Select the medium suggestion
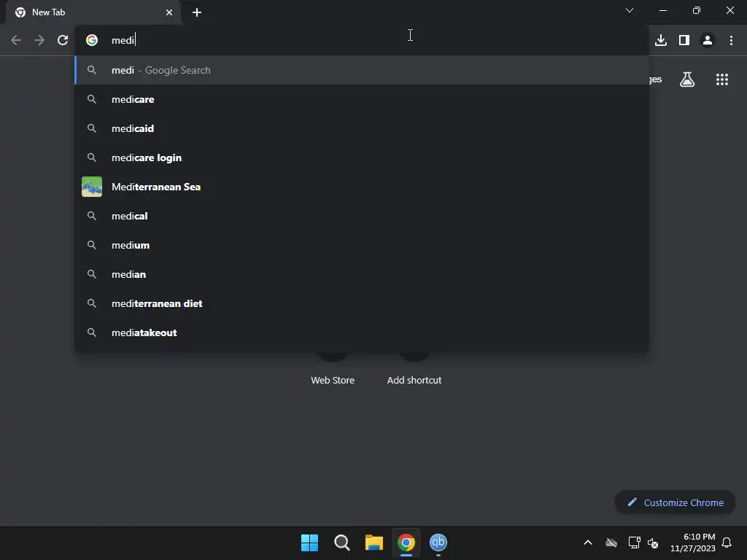 [362, 245]
